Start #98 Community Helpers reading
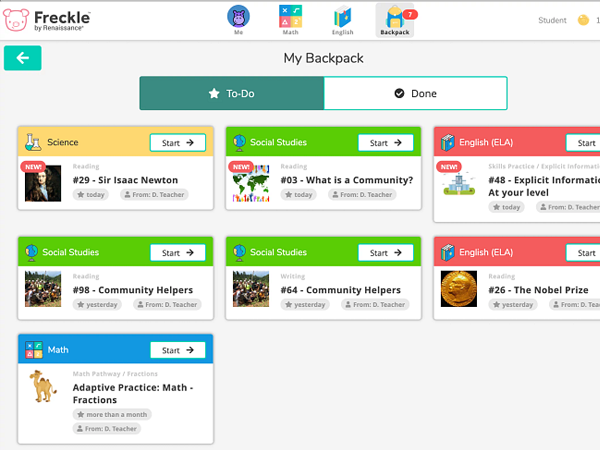 [x=178, y=253]
